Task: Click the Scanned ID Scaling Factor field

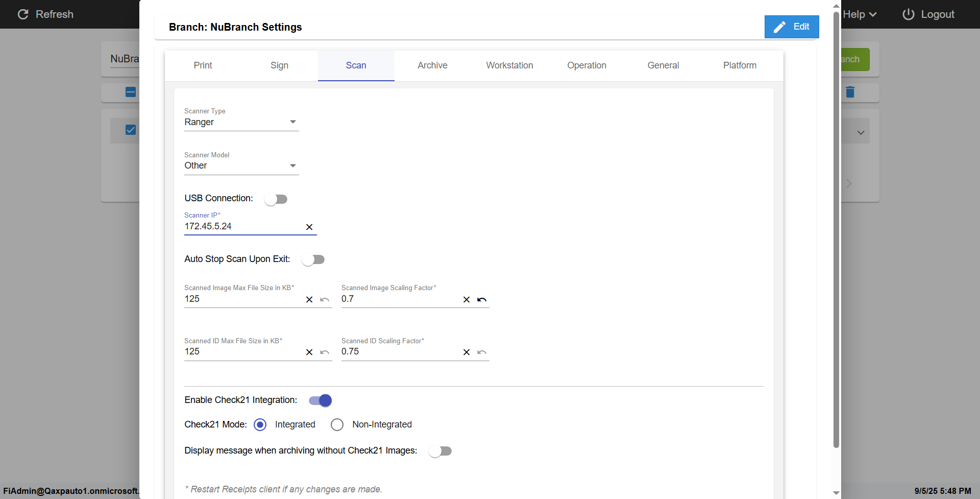Action: (398, 352)
